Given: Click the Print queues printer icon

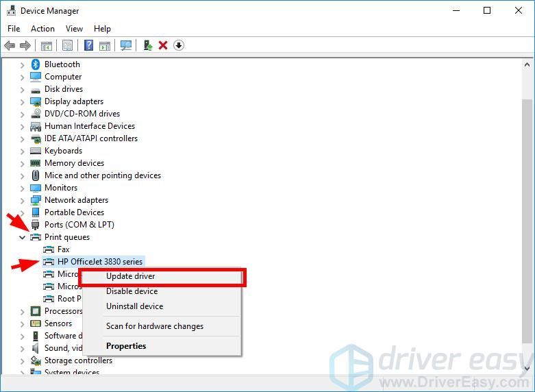Looking at the screenshot, I should point(36,237).
